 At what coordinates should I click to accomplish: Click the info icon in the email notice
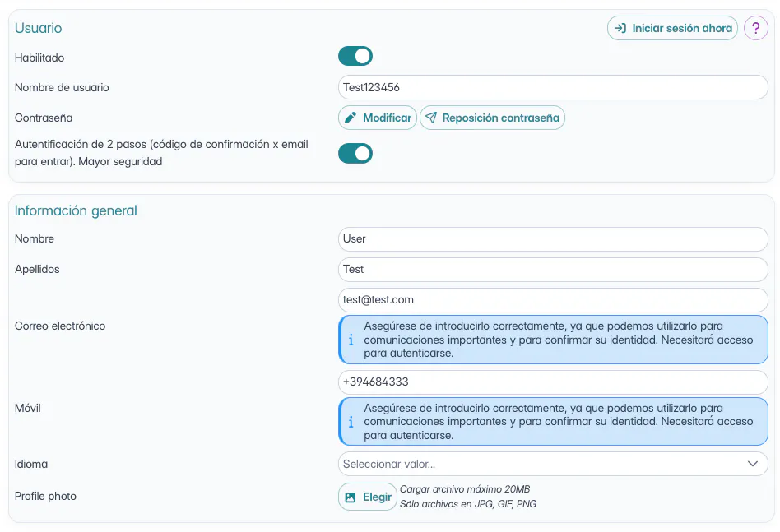coord(351,339)
